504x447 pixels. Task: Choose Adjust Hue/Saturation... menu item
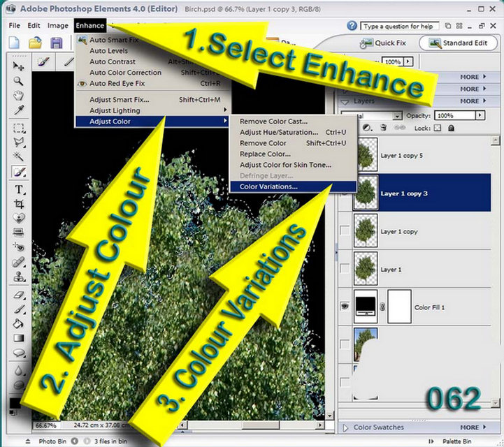point(294,132)
